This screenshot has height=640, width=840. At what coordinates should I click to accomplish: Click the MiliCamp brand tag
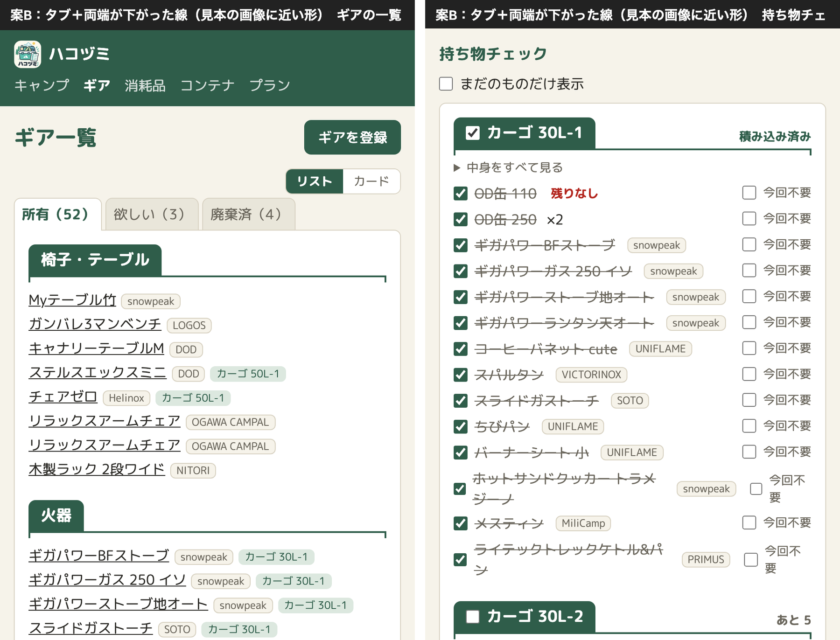583,523
